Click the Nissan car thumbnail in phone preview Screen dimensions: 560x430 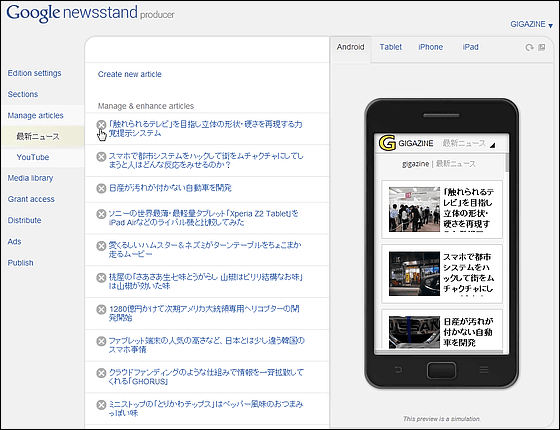pyautogui.click(x=414, y=332)
